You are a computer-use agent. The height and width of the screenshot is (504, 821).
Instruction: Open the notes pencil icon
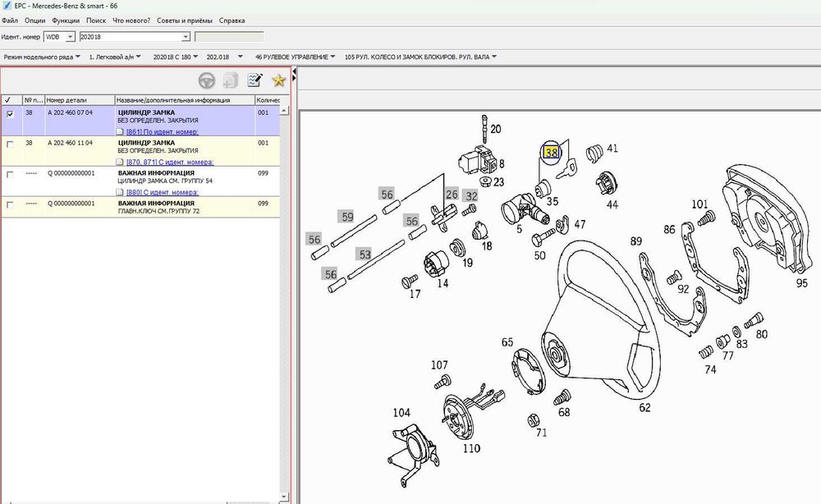pos(255,80)
